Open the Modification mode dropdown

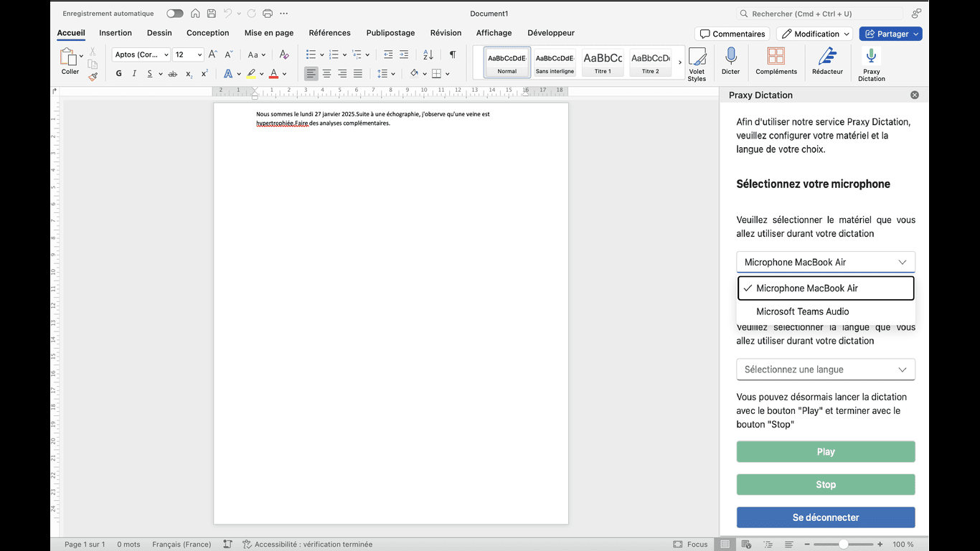(816, 34)
